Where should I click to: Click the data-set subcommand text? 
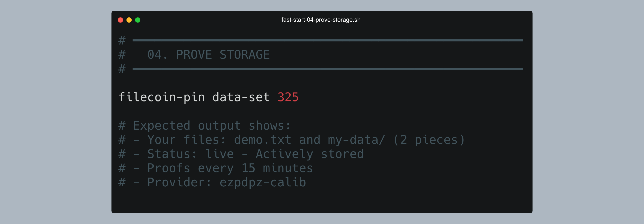point(241,97)
